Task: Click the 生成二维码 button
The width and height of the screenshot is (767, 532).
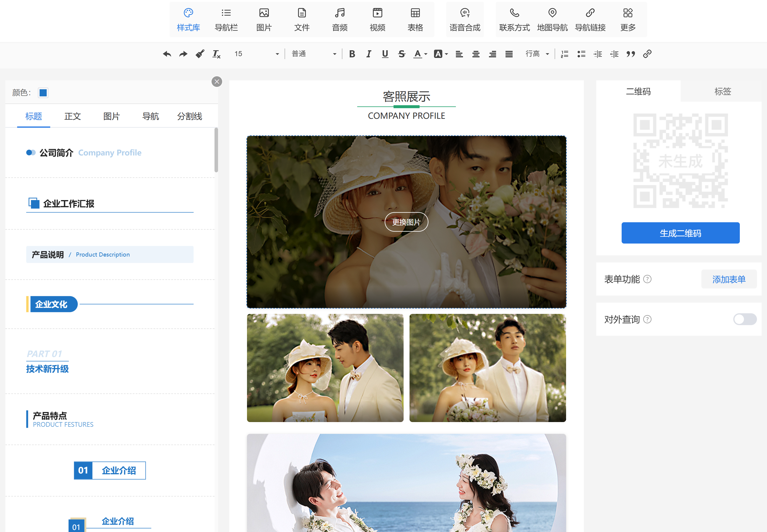Action: coord(680,233)
